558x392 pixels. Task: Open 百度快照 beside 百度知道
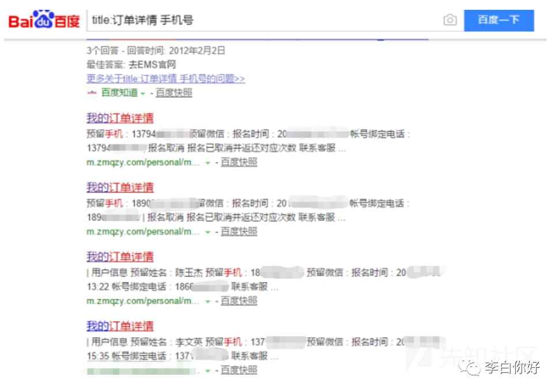tap(174, 93)
